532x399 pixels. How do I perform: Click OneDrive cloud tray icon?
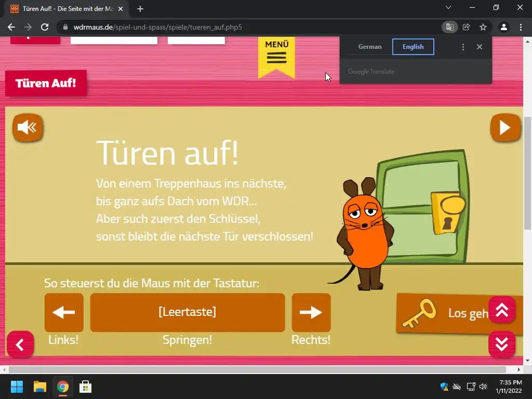457,387
